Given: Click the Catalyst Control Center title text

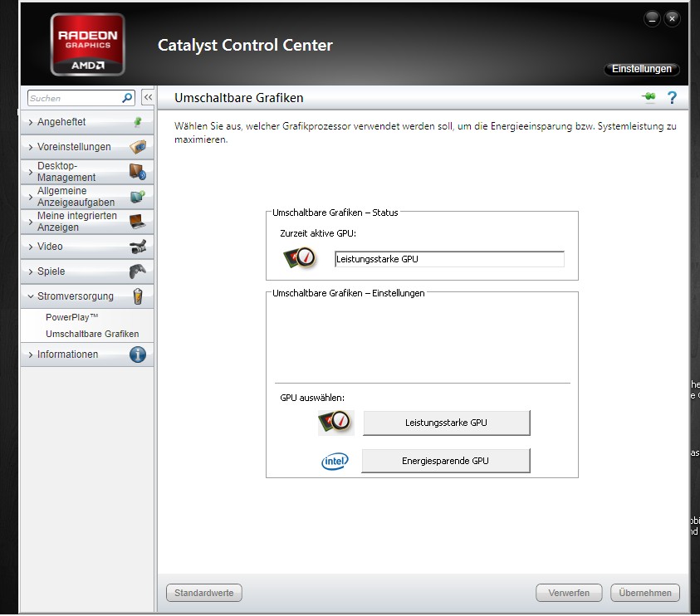Looking at the screenshot, I should tap(245, 45).
